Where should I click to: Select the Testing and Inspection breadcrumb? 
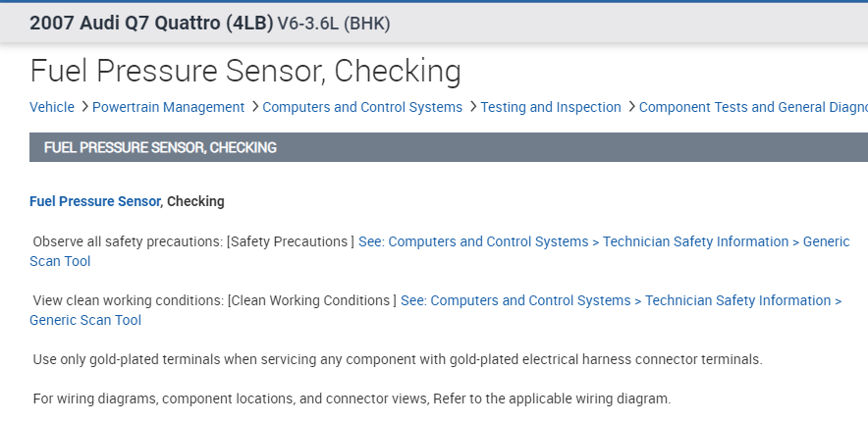coord(551,107)
